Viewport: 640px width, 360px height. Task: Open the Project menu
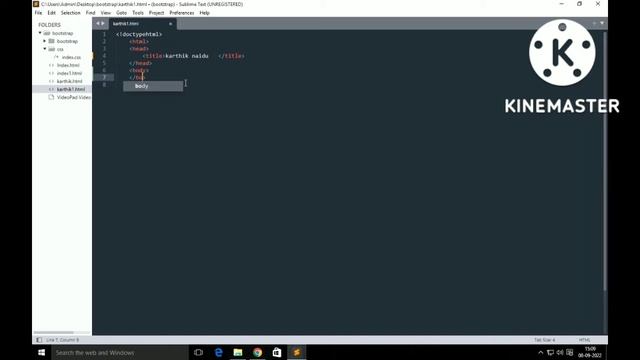click(x=156, y=13)
